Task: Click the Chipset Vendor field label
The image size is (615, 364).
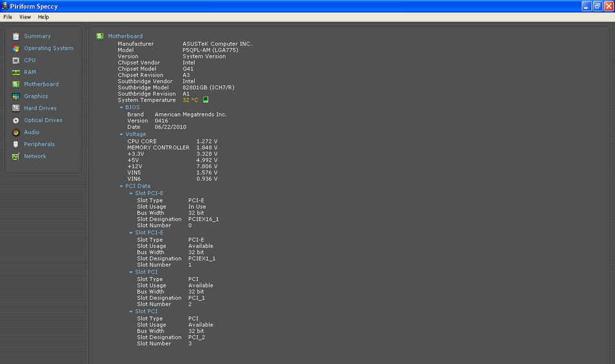Action: (x=139, y=63)
